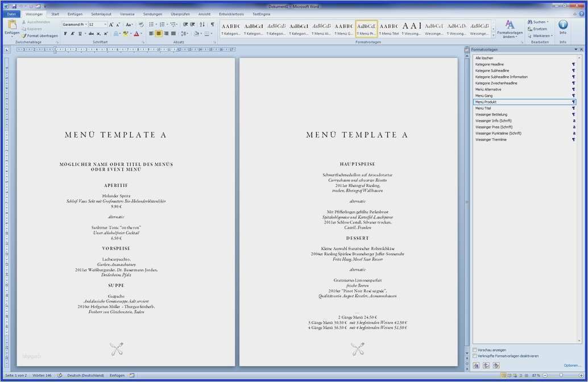Underline text with the U button
Image resolution: width=588 pixels, height=382 pixels.
pyautogui.click(x=80, y=34)
